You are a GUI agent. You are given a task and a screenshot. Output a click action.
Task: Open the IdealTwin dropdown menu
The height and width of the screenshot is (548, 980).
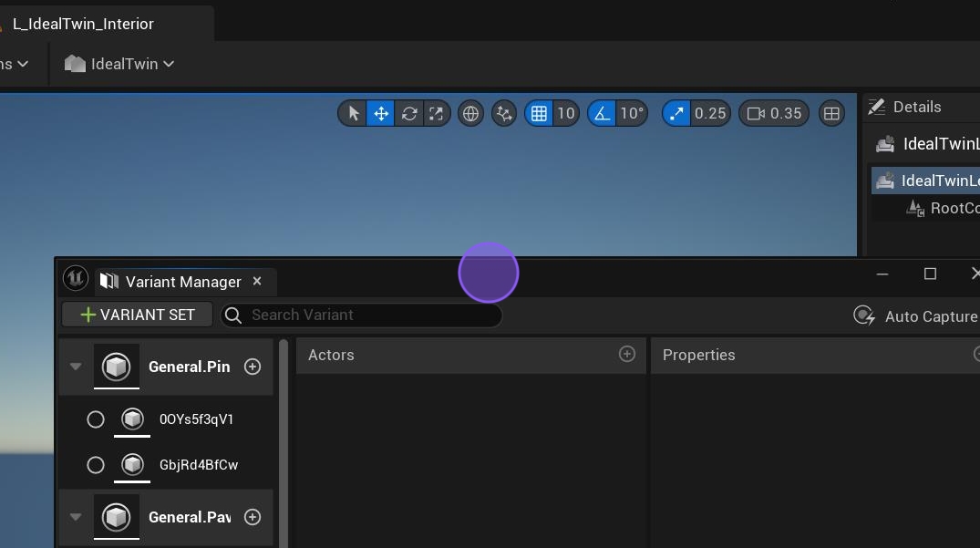(119, 64)
